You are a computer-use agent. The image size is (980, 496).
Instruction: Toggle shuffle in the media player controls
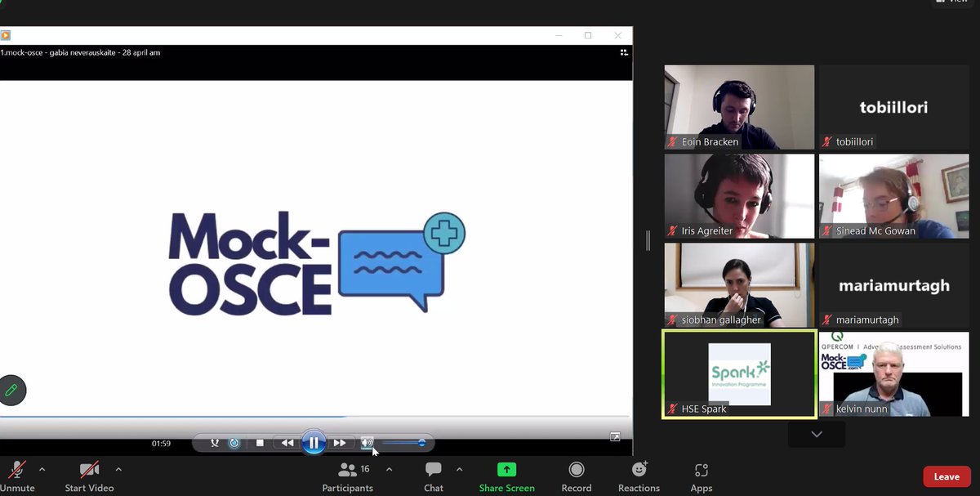[x=215, y=443]
